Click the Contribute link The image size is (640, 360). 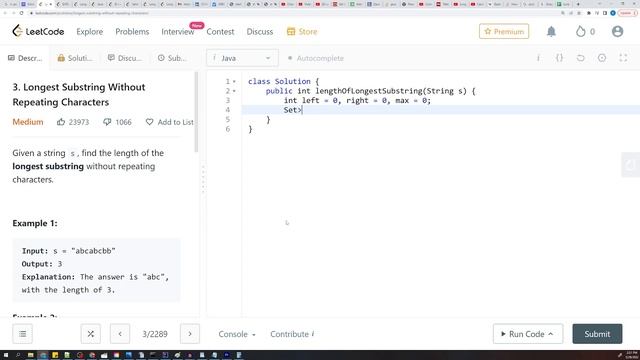(292, 334)
